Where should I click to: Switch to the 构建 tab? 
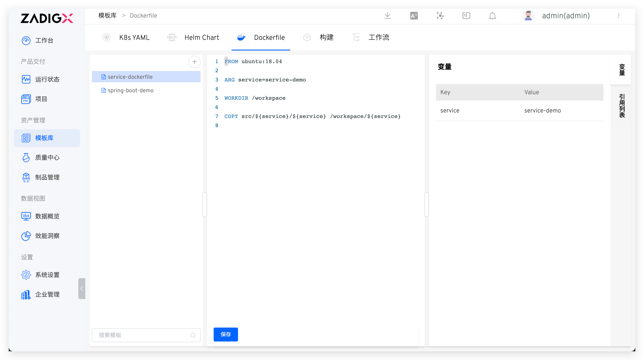click(326, 37)
